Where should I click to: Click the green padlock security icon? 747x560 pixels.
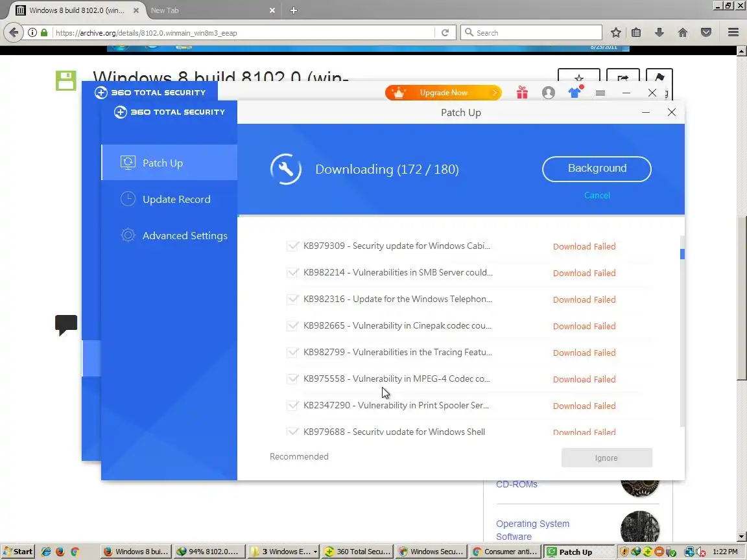click(x=44, y=32)
